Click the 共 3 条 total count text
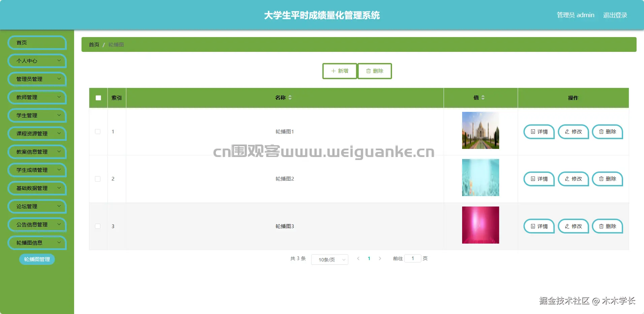The width and height of the screenshot is (644, 314). (298, 258)
